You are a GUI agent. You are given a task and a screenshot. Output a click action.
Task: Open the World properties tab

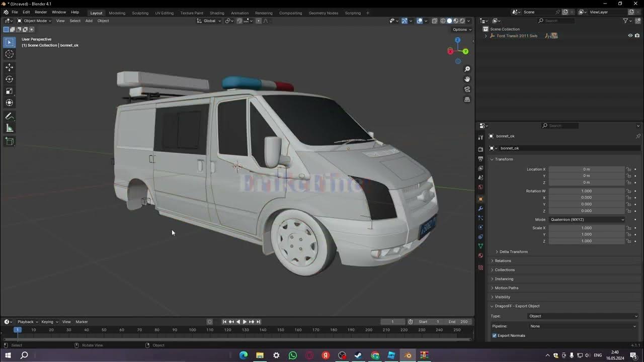click(480, 187)
